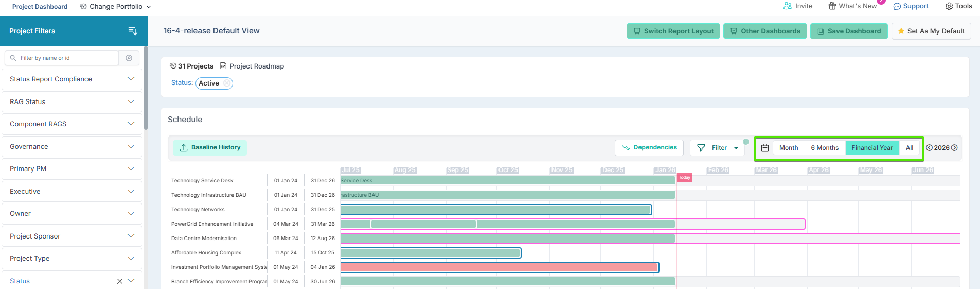Collapse the Project Filters panel icon

133,31
